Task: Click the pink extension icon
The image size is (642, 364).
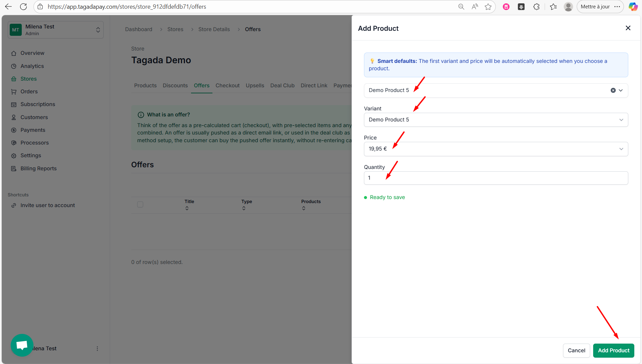Action: (506, 7)
